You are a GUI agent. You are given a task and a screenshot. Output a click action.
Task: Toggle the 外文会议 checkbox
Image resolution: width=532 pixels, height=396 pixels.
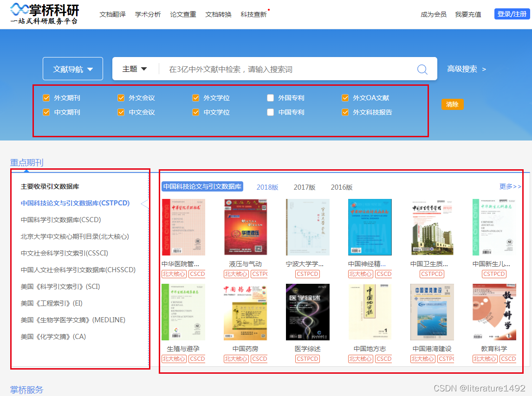(121, 98)
